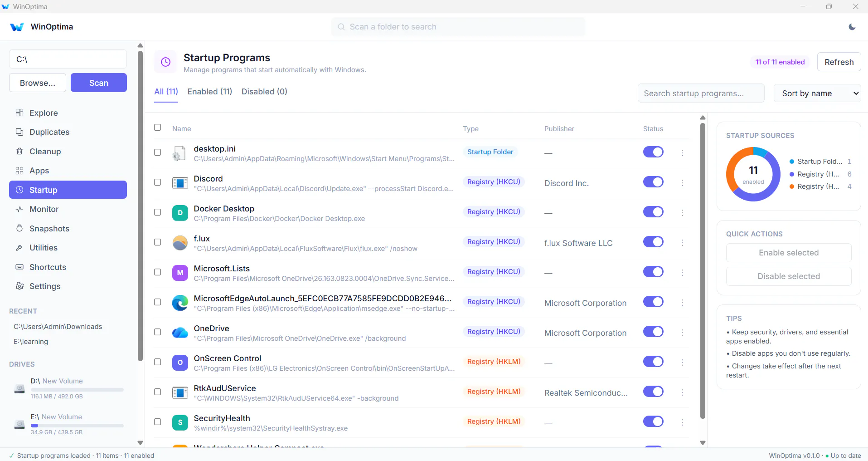Open more options for Microsoft.Lists

[682, 273]
